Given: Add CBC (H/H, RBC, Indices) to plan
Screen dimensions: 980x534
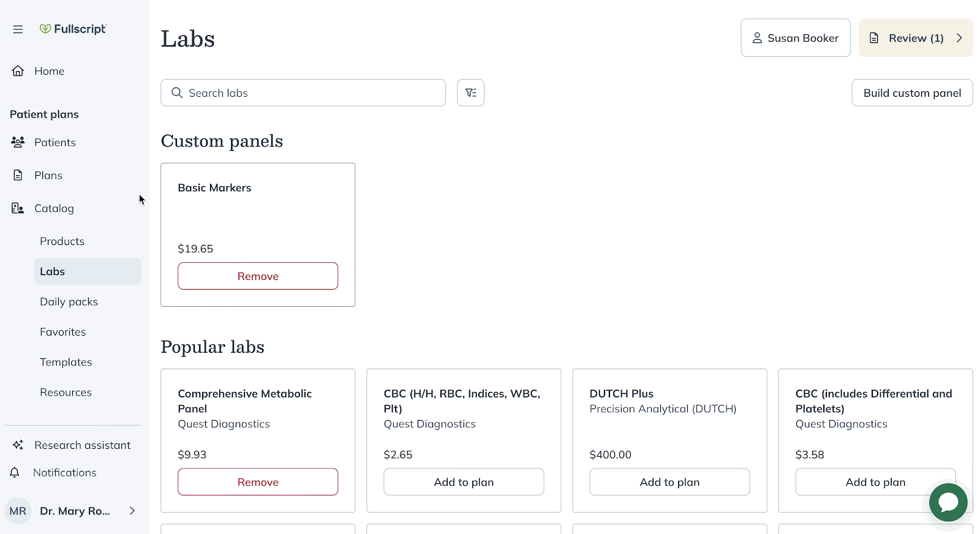Looking at the screenshot, I should [464, 482].
